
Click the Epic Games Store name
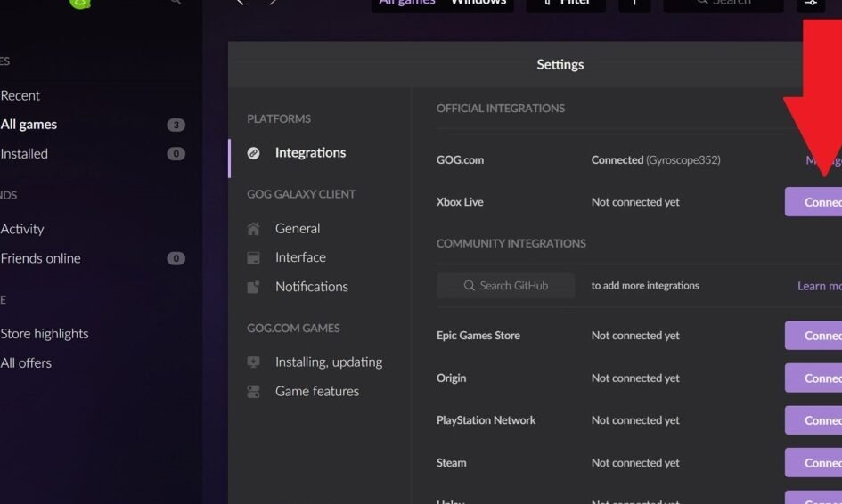[478, 336]
